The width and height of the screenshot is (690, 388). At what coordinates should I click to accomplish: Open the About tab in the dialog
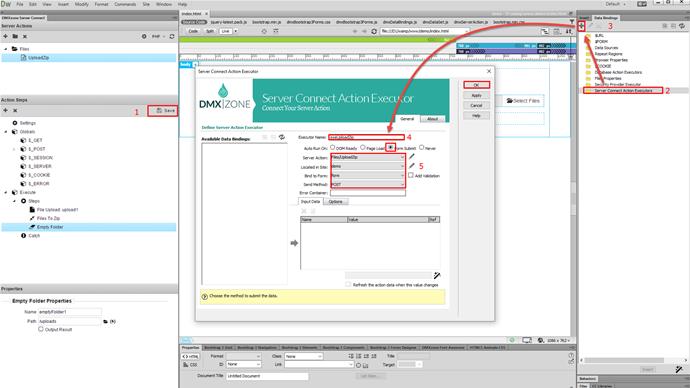click(433, 119)
